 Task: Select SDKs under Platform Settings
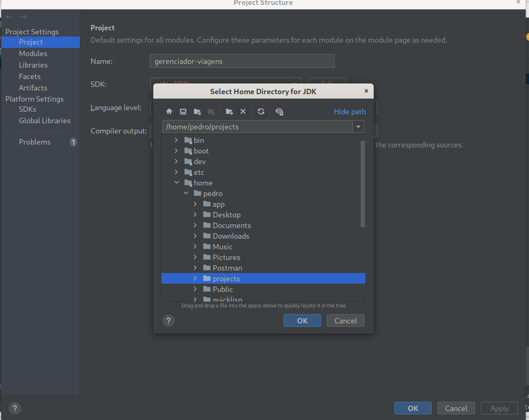tap(27, 109)
